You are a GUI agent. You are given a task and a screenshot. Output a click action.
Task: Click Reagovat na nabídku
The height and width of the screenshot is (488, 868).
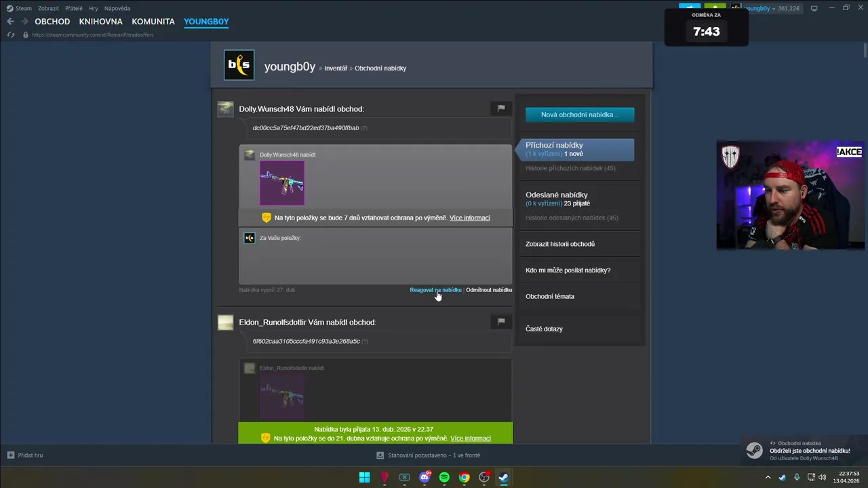click(435, 290)
